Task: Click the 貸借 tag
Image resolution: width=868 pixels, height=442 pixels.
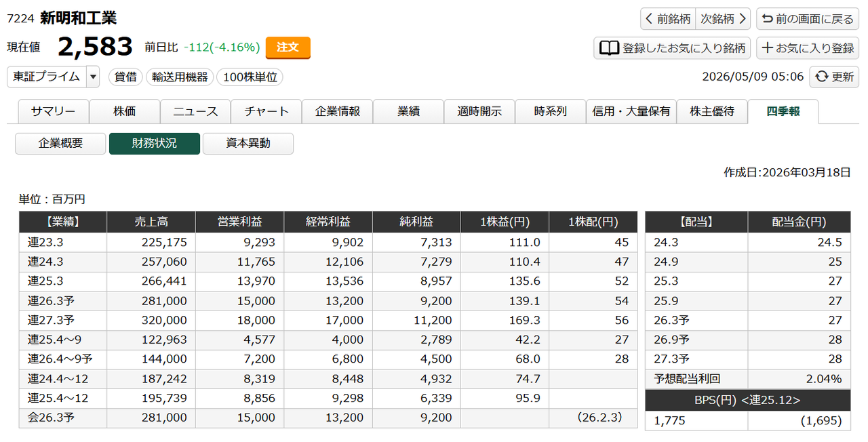Action: [x=125, y=77]
